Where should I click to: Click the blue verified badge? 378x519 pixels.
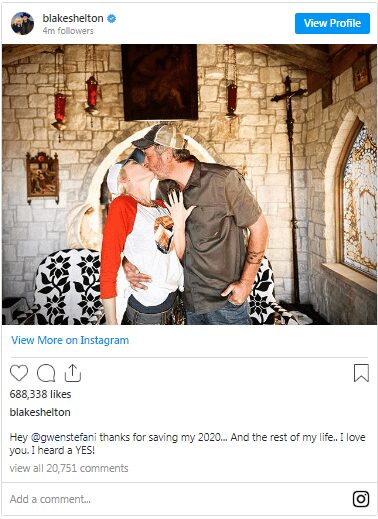(112, 18)
